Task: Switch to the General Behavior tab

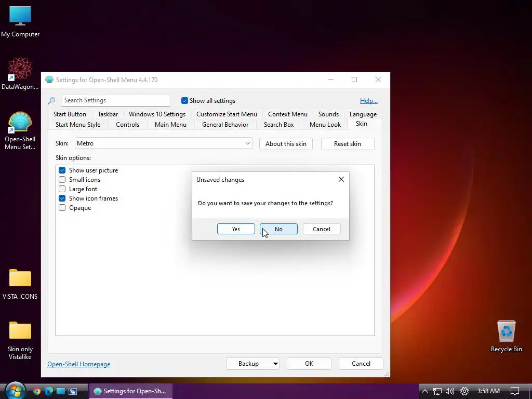Action: pyautogui.click(x=225, y=125)
